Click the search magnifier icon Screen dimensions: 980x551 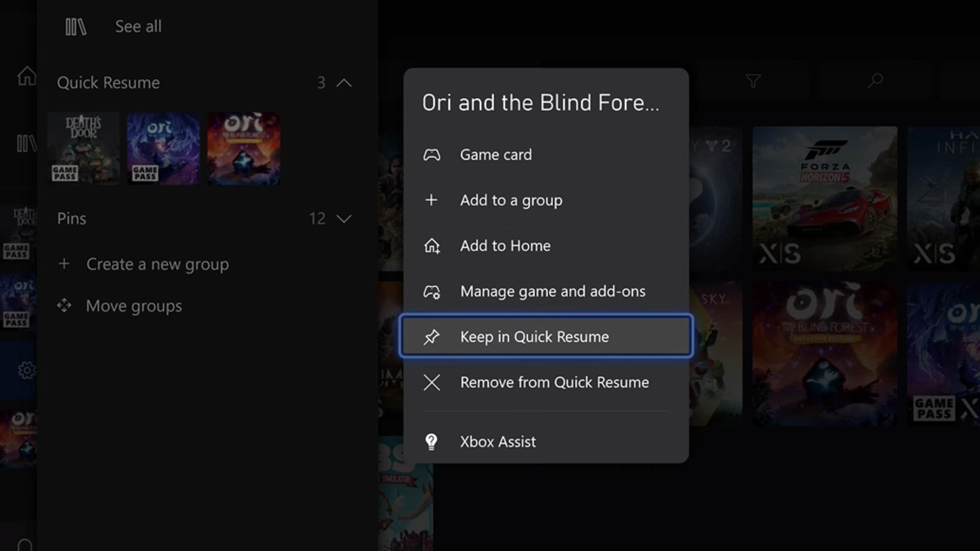875,81
